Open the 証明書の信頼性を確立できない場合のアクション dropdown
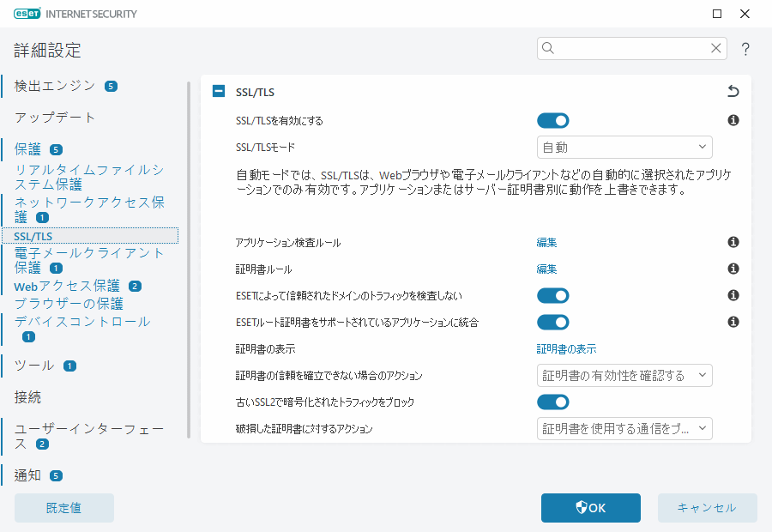The width and height of the screenshot is (772, 532). point(624,375)
